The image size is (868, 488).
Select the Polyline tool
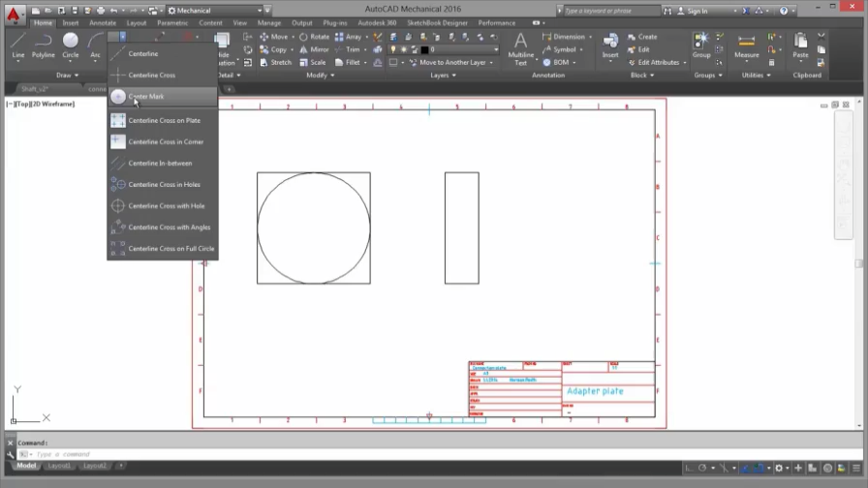click(44, 46)
